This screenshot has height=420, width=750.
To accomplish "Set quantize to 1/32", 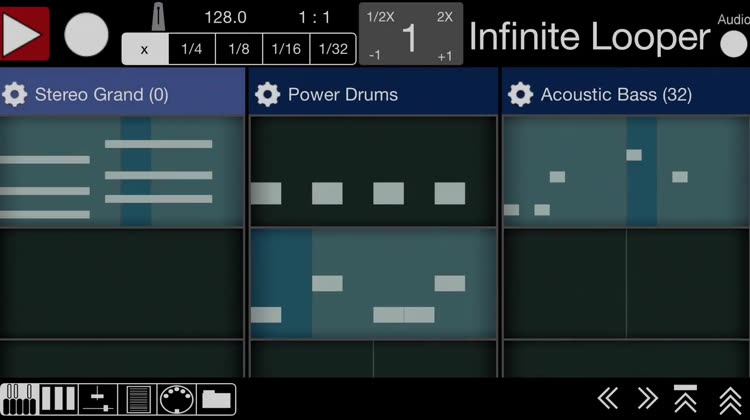I will coord(333,49).
